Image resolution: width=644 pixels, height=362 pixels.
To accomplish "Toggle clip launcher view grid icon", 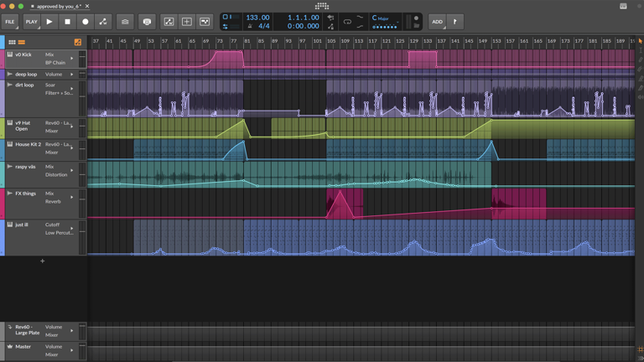I will pyautogui.click(x=12, y=42).
